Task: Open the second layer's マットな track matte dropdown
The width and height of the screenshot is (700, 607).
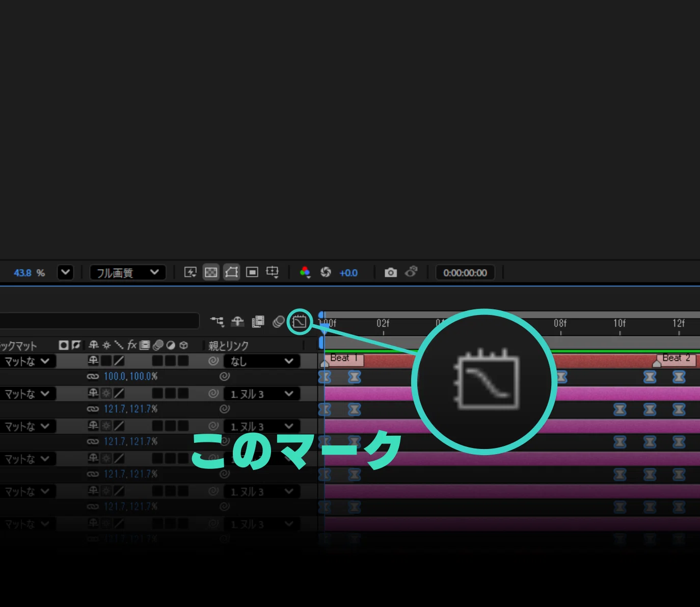Action: coord(27,394)
